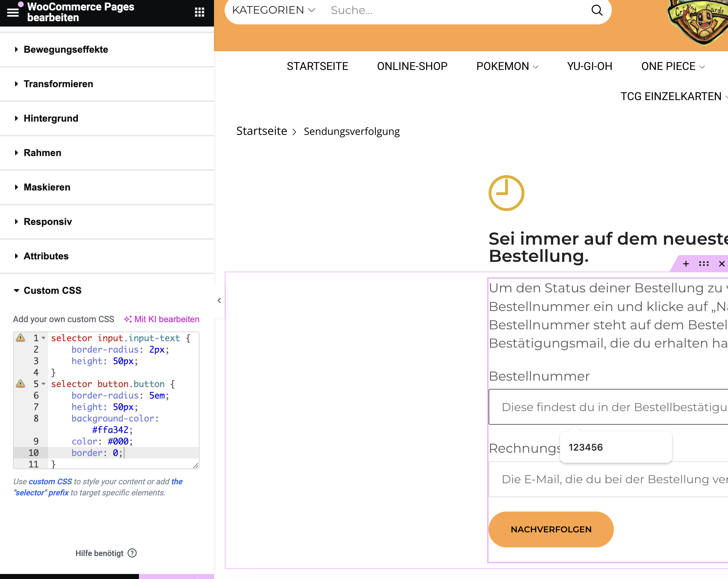The image size is (728, 579).
Task: Open the POKEMON submenu
Action: coord(507,66)
